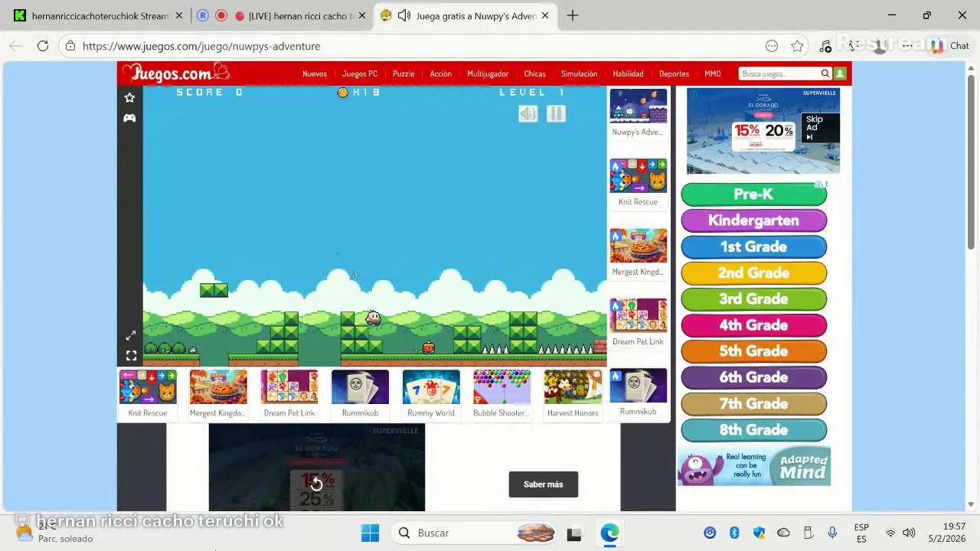Open a new browser tab
This screenshot has height=551, width=980.
pos(573,15)
